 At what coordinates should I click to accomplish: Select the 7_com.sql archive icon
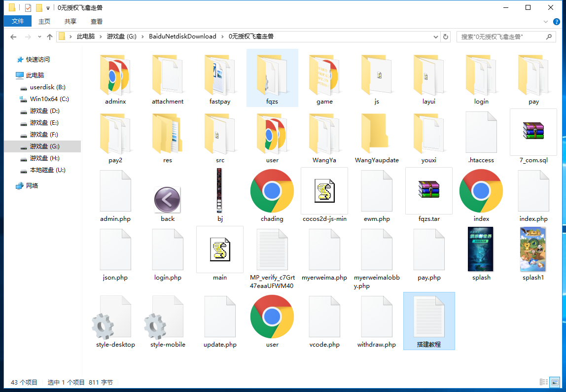533,132
